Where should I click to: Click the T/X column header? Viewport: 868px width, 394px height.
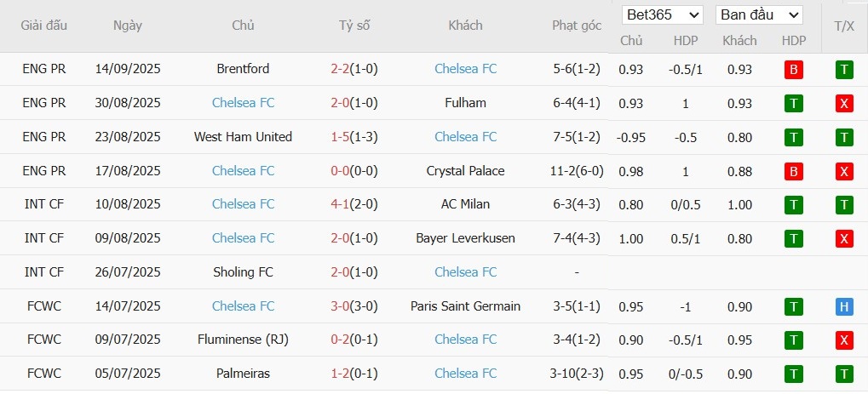(844, 26)
